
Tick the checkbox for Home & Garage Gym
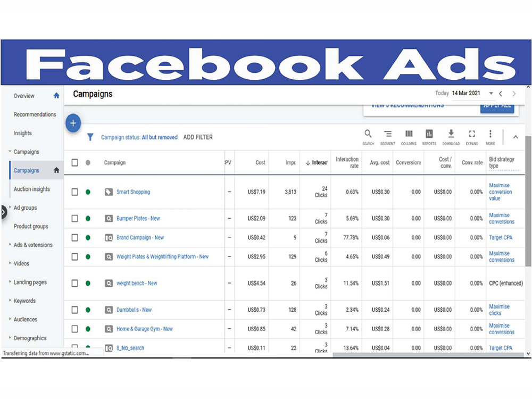[x=74, y=329]
